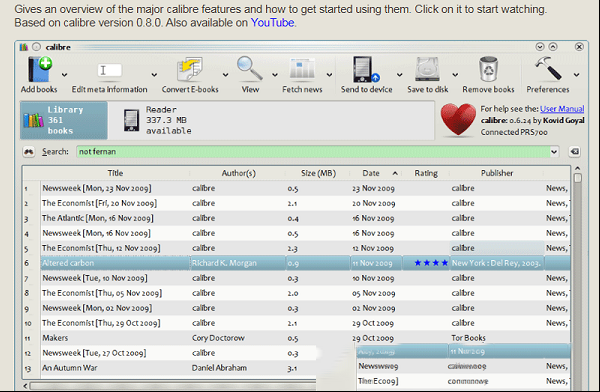Click the four-star rating of Altered carbon
The width and height of the screenshot is (600, 392).
coord(431,263)
